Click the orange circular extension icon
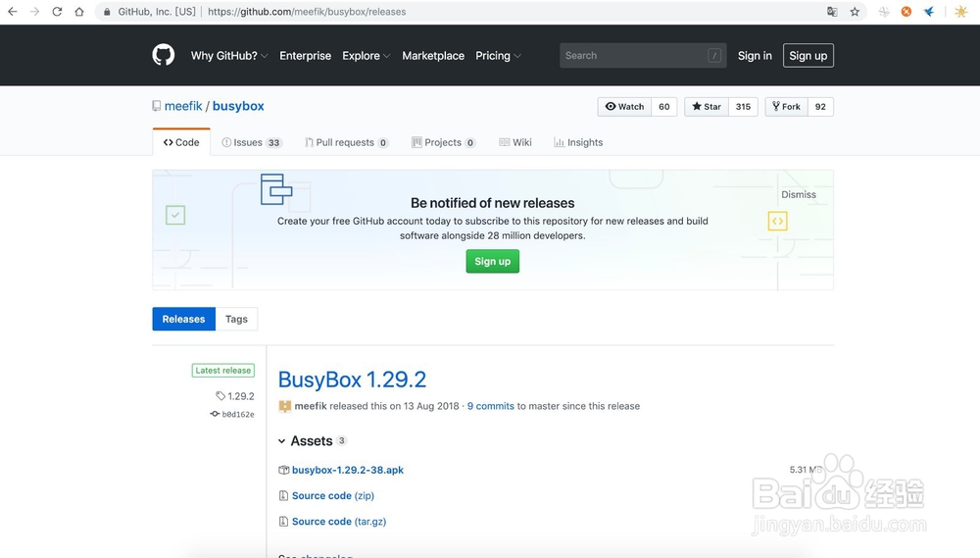The width and height of the screenshot is (980, 558). (x=906, y=11)
